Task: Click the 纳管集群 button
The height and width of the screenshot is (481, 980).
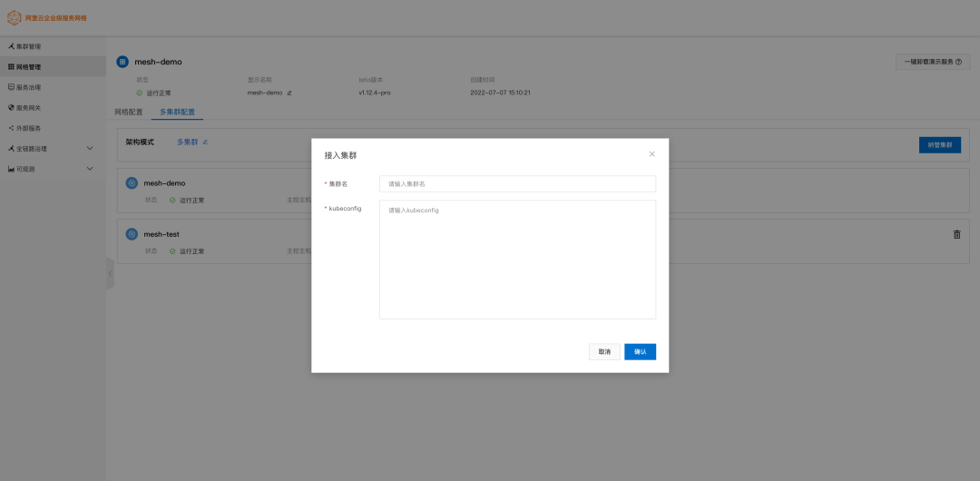Action: tap(939, 145)
